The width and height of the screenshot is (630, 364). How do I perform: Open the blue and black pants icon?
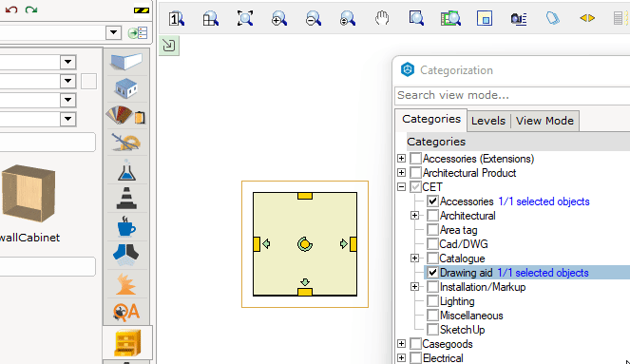pyautogui.click(x=126, y=255)
